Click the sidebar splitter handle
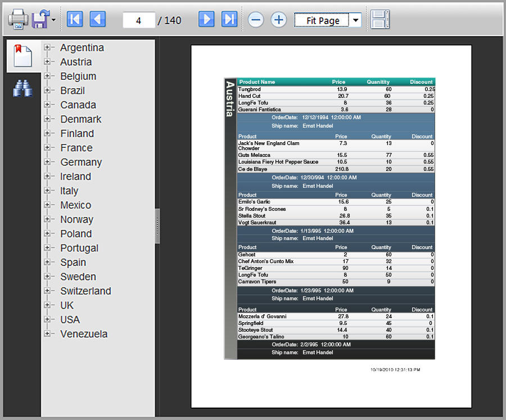 click(157, 226)
